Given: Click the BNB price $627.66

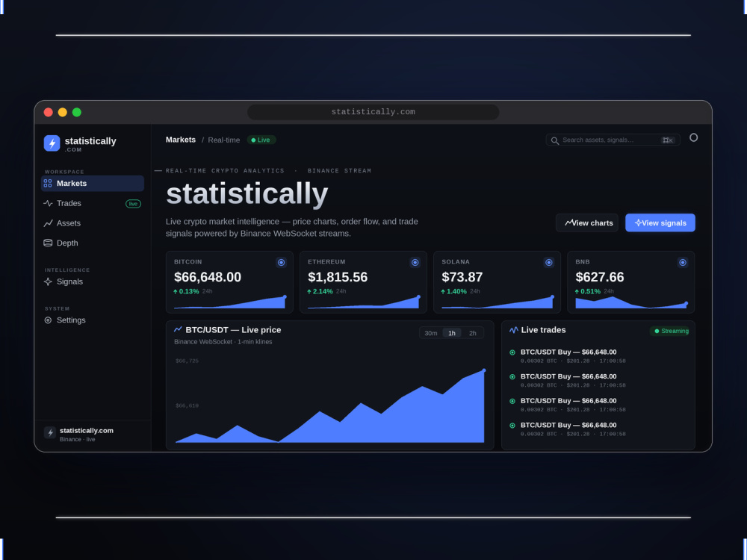Looking at the screenshot, I should (600, 277).
